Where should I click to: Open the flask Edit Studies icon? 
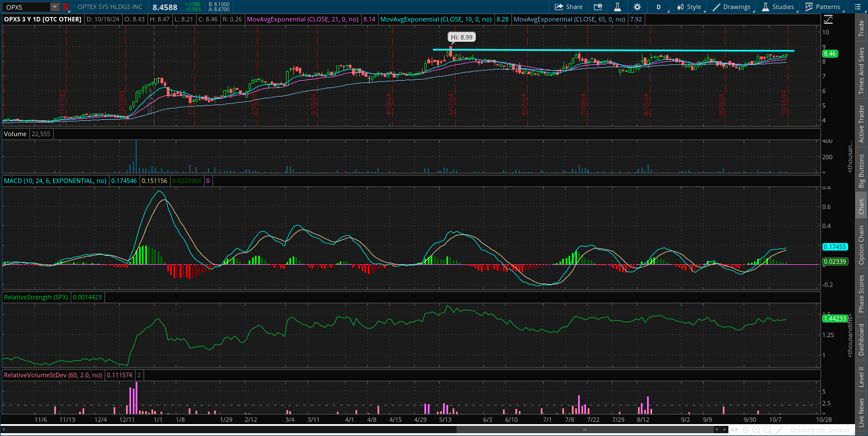pyautogui.click(x=618, y=7)
